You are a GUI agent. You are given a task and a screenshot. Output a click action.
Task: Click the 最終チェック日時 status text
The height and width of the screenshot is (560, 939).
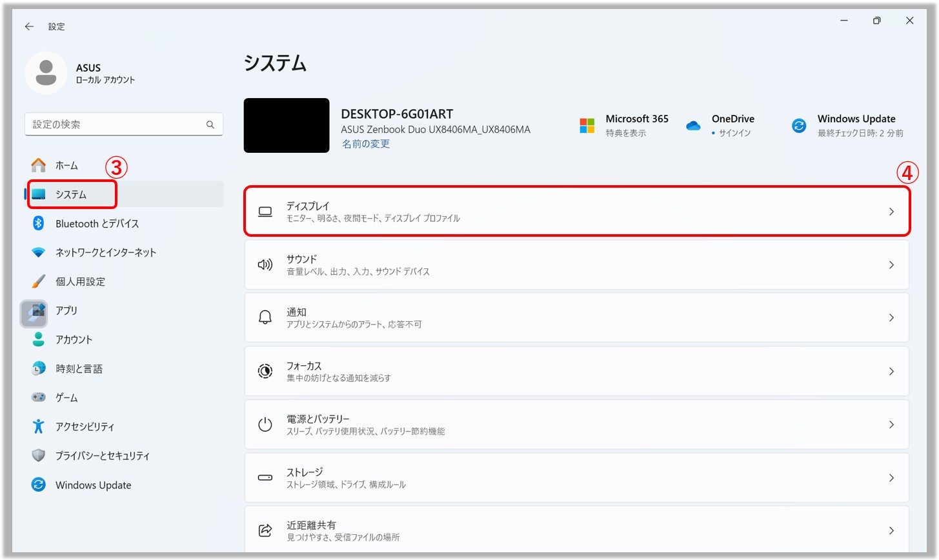tap(860, 133)
